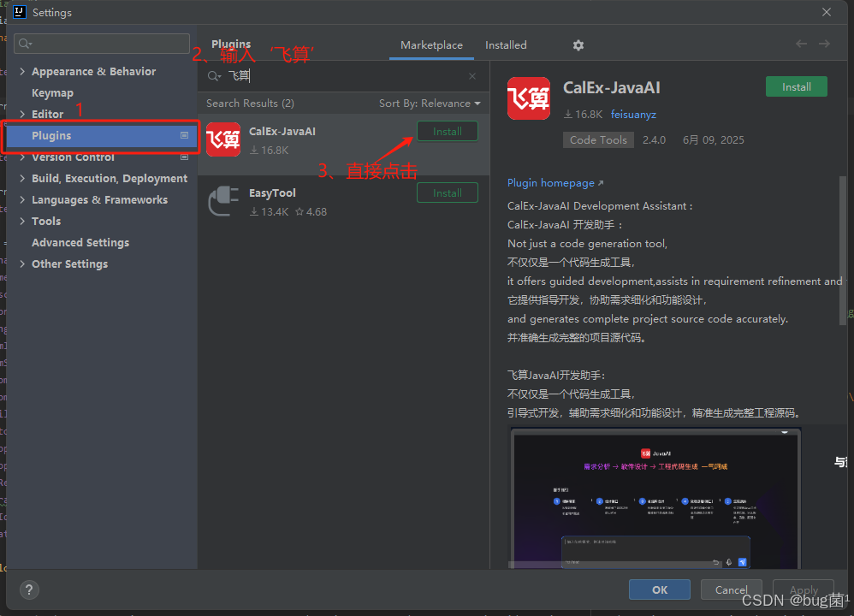The image size is (854, 616).
Task: Click the Code Tools tag
Action: pos(598,140)
